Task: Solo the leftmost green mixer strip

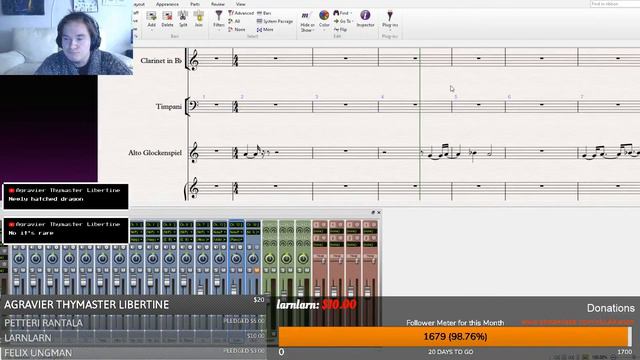Action: click(x=267, y=270)
